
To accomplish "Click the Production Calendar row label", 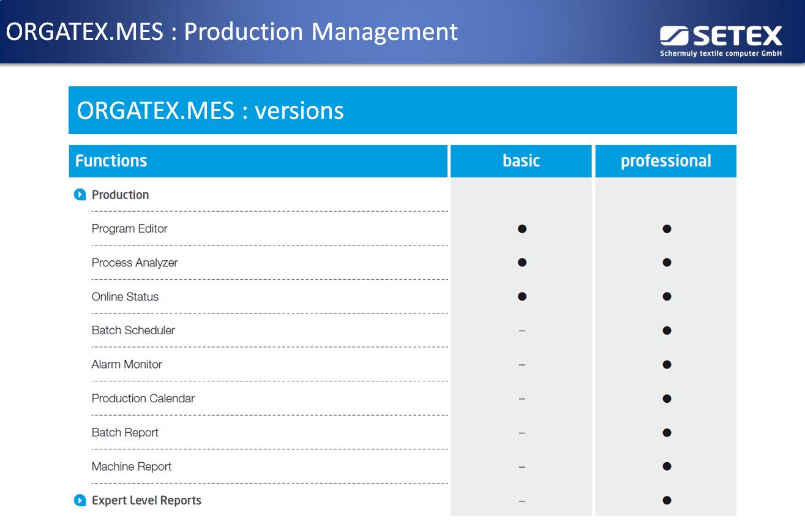I will pos(143,399).
